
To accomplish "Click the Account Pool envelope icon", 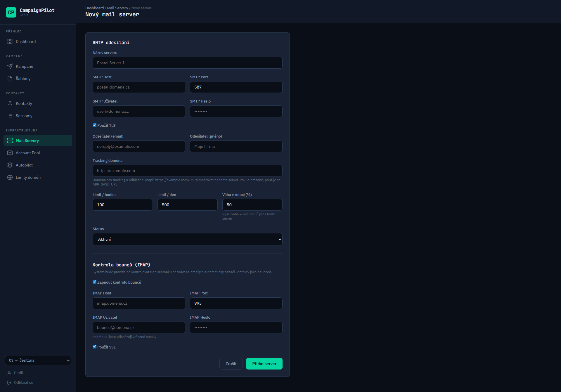I will pos(10,153).
